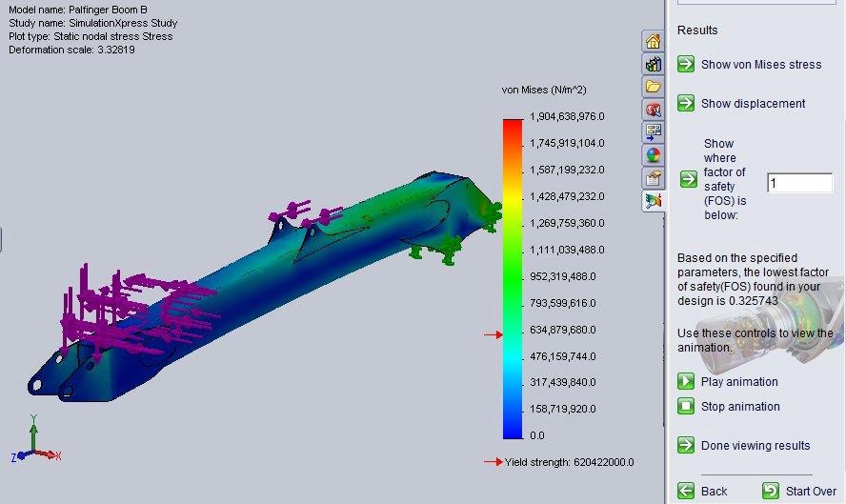Click the Play animation label

click(739, 381)
